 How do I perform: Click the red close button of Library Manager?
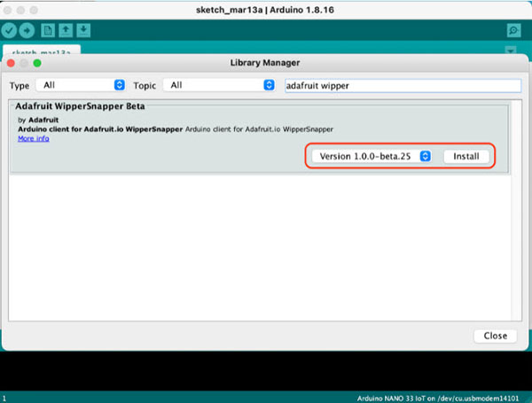click(x=11, y=63)
